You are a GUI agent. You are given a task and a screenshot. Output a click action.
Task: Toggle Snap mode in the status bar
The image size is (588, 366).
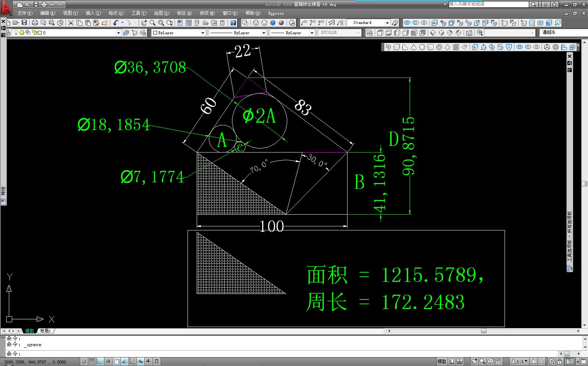pos(84,362)
